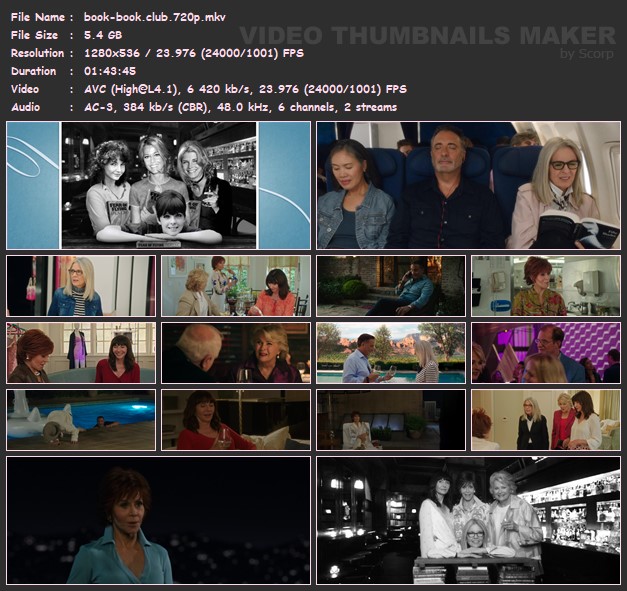This screenshot has height=591, width=627.
Task: Select thumbnail of woman in red holding wine glass
Action: 236,420
